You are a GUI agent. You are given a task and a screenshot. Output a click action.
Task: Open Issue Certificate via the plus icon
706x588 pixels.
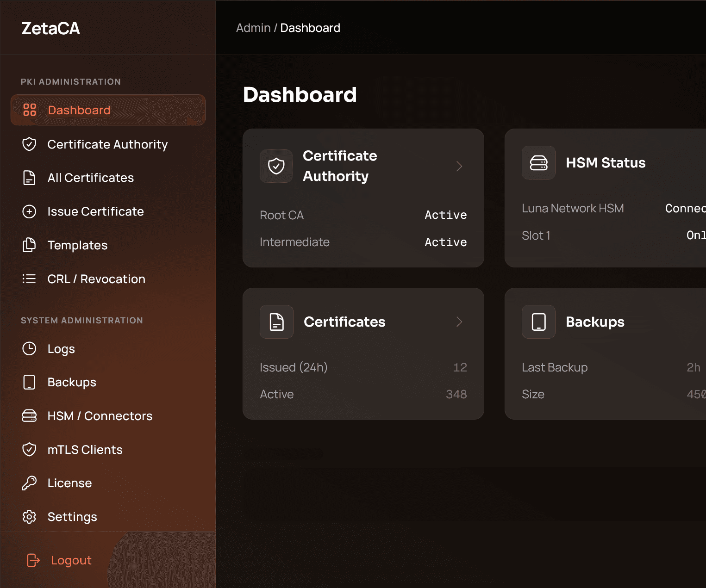click(x=30, y=211)
